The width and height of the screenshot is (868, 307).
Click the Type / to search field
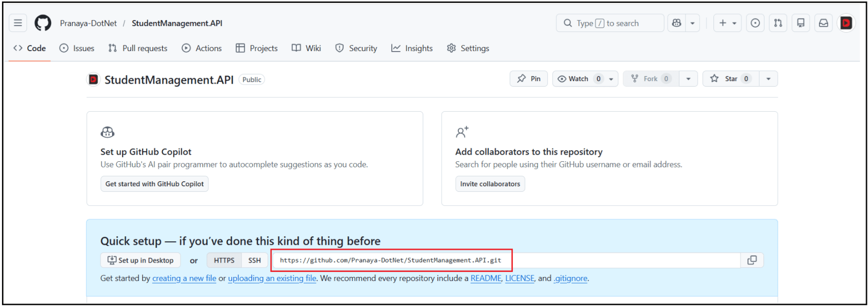tap(610, 23)
